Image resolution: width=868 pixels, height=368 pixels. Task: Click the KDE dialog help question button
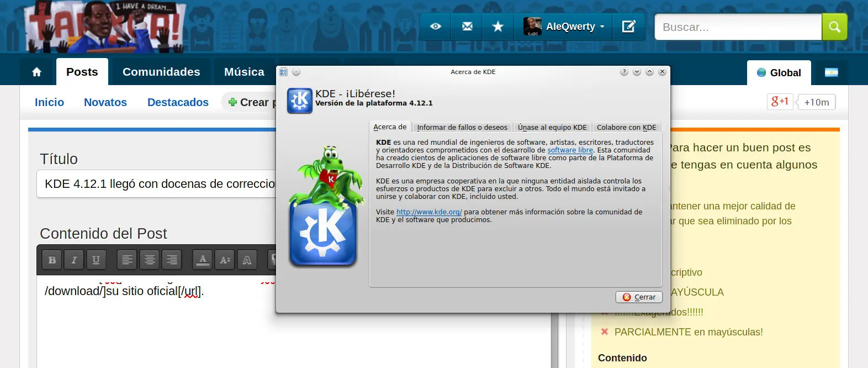point(624,72)
